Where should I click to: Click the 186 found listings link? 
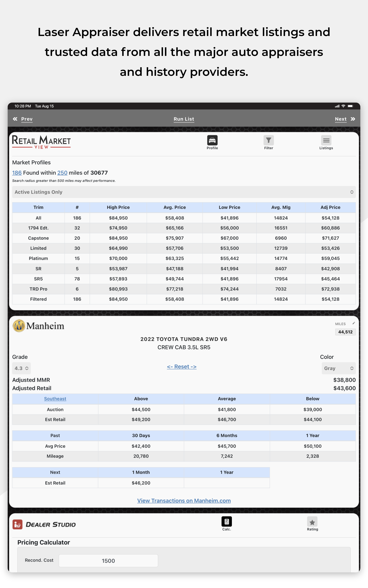[17, 173]
